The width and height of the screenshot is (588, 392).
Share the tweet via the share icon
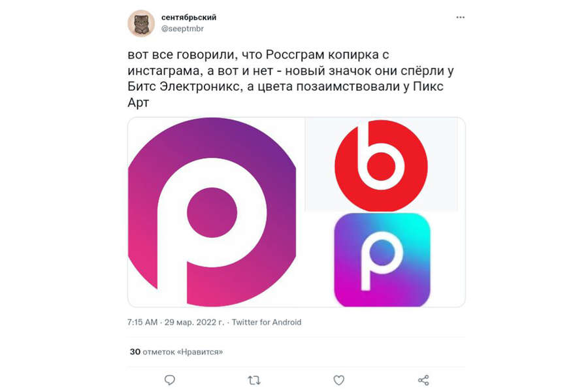tap(423, 380)
